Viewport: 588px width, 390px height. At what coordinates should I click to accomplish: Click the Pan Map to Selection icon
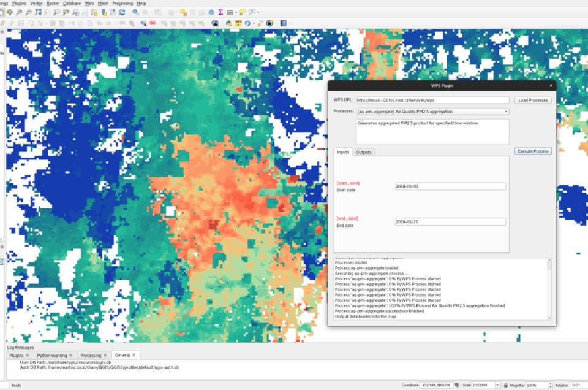[10, 12]
